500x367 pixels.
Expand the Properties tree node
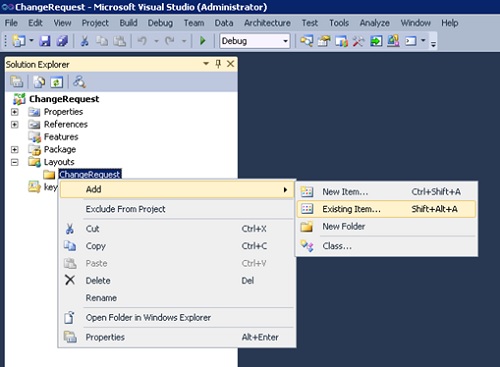(14, 112)
